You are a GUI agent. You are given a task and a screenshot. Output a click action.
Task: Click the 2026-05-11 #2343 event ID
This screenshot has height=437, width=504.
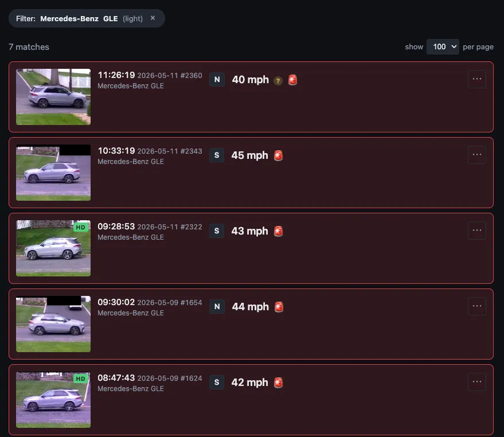[x=170, y=151]
